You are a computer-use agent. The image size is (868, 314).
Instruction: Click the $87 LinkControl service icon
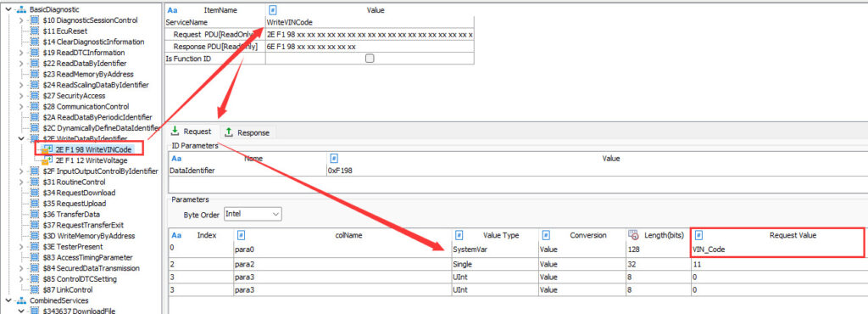(34, 289)
